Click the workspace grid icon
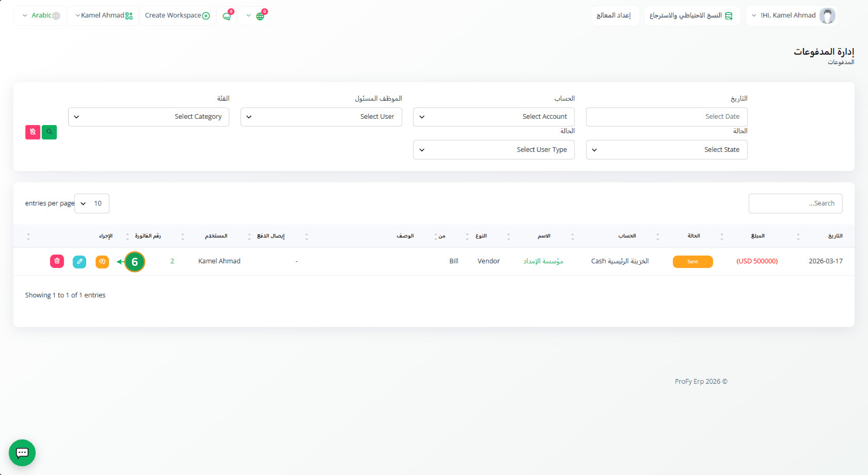868x475 pixels. 129,16
